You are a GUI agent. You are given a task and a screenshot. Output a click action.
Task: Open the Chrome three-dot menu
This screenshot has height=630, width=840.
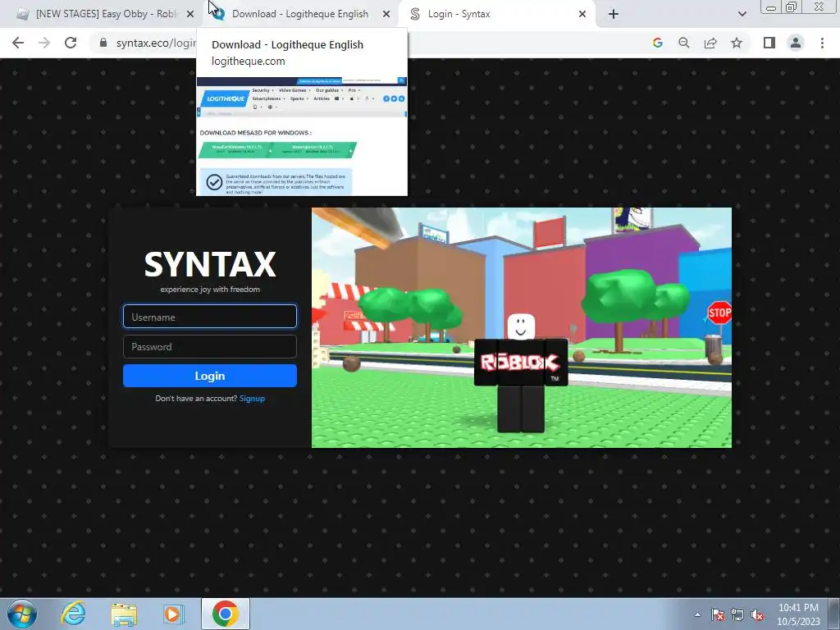tap(822, 43)
